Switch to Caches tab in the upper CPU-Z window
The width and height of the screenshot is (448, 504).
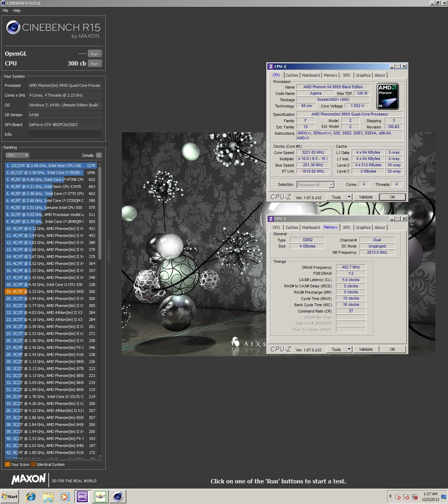(x=292, y=75)
